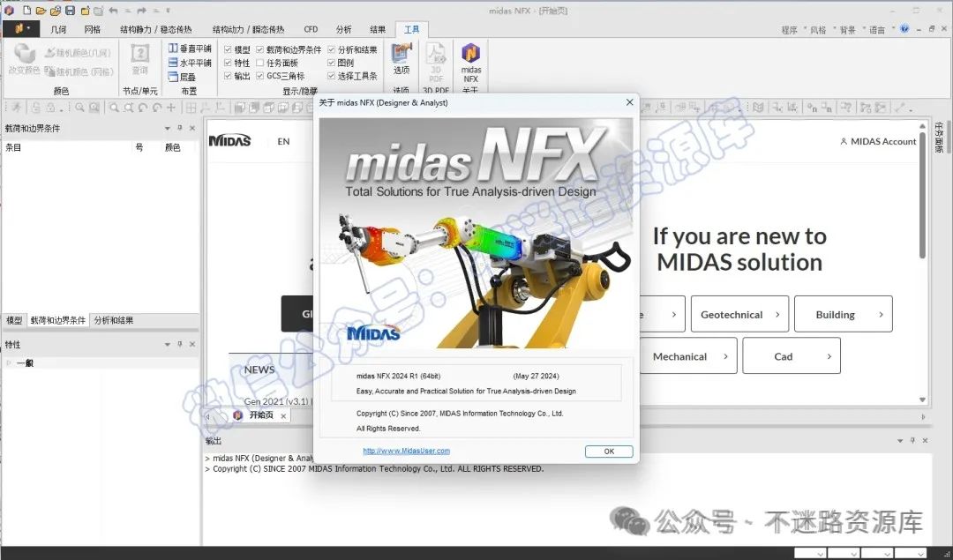Toggle the GCS三角标 checkbox
Screen dimensions: 953x560
point(260,76)
